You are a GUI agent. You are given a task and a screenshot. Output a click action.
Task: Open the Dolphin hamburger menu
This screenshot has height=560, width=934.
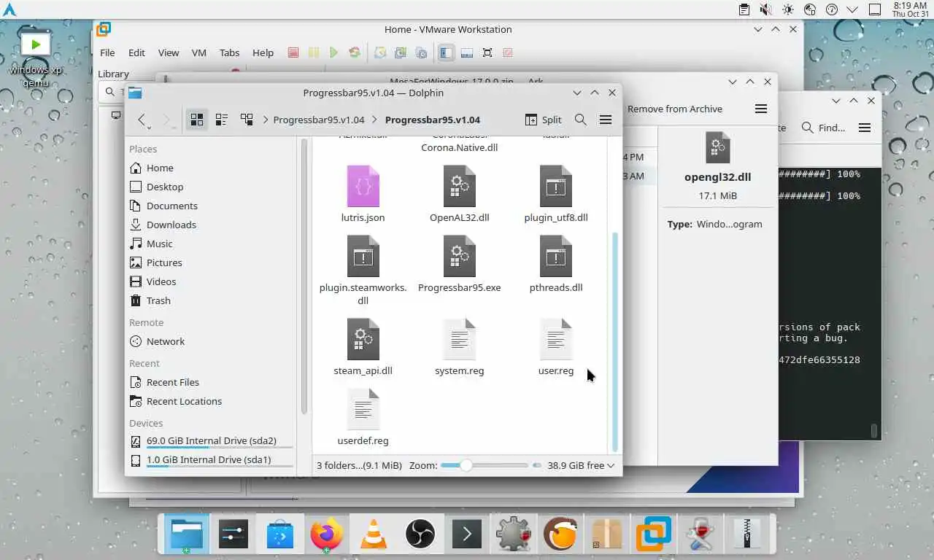point(606,120)
